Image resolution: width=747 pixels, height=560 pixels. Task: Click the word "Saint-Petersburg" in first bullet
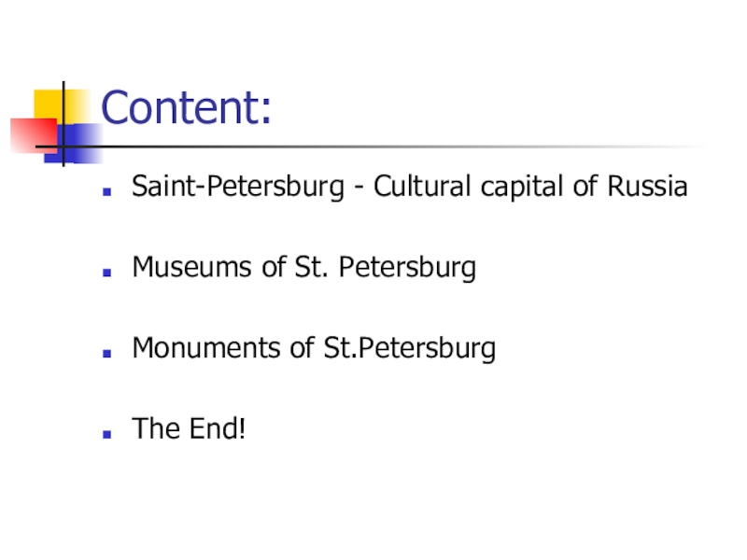tap(238, 189)
